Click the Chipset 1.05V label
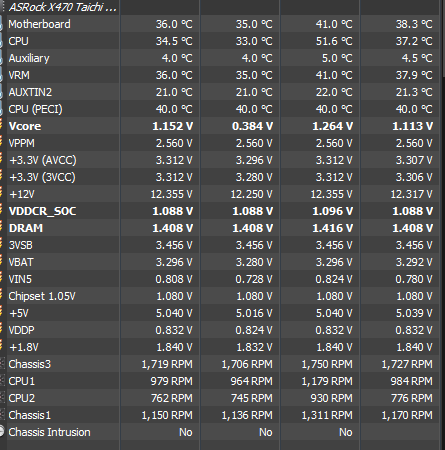The height and width of the screenshot is (450, 445). pyautogui.click(x=42, y=296)
